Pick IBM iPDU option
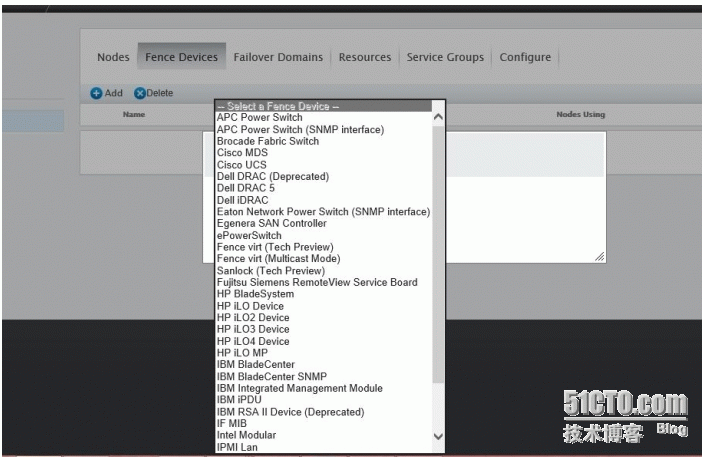702x457 pixels. click(324, 400)
